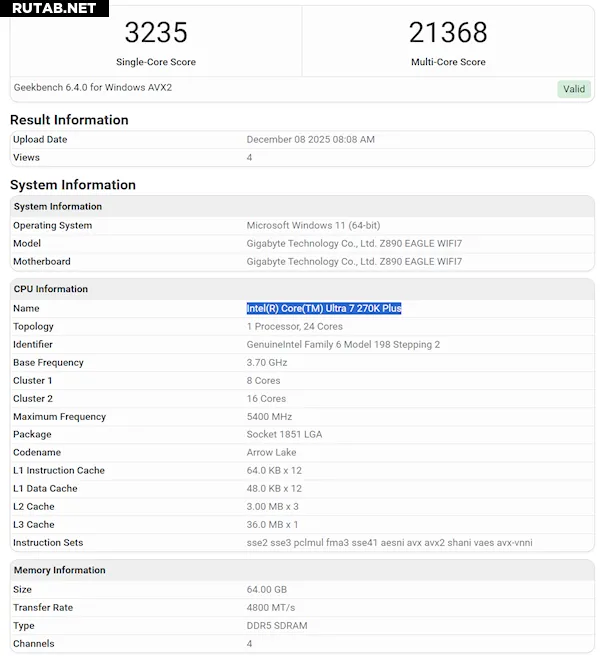Click the 1 Processor, 24 Cores topology value
The image size is (600, 656).
coord(295,327)
